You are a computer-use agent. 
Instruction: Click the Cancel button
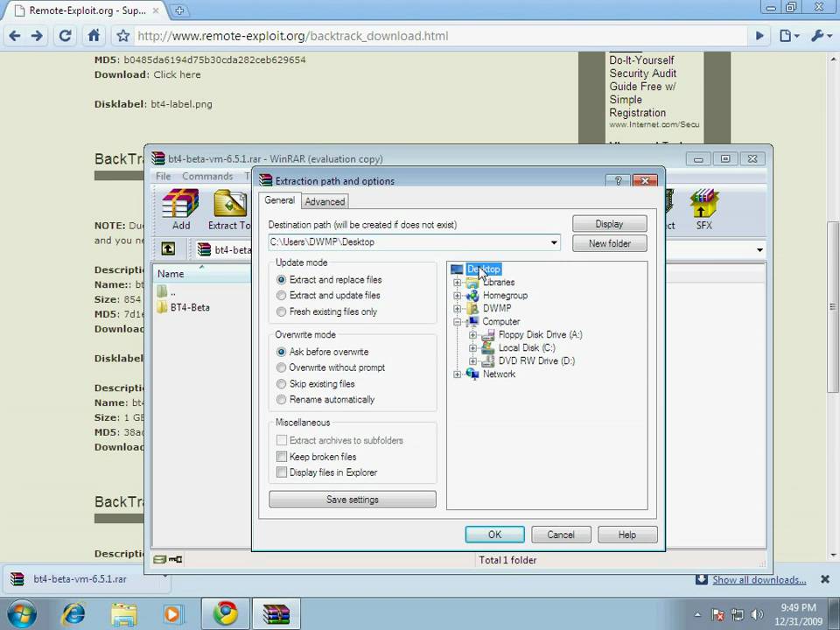pos(561,535)
